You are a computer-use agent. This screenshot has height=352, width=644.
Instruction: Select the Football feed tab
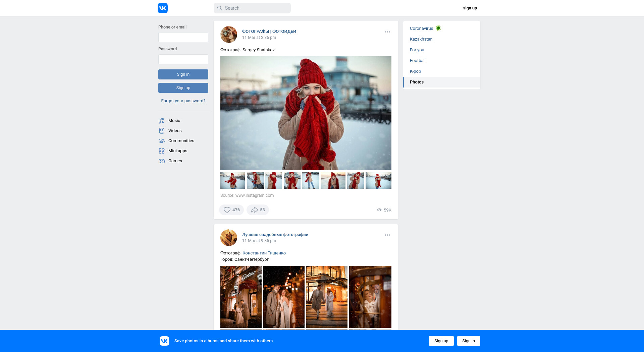pos(442,61)
